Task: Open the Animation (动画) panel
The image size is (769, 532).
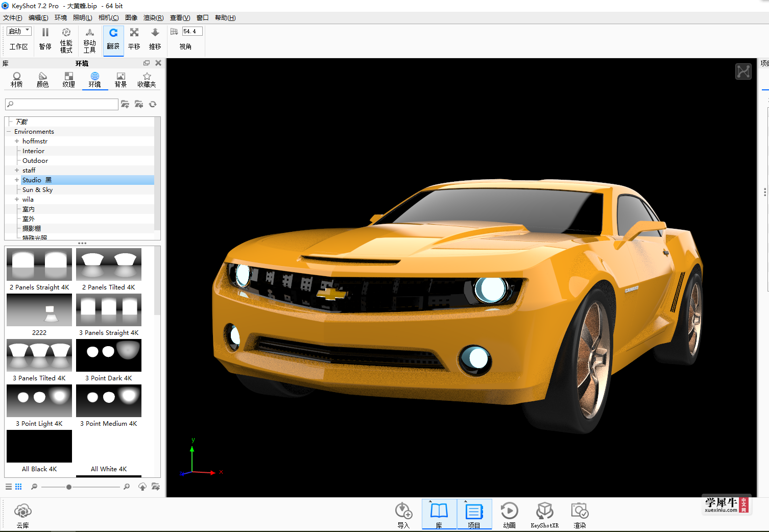Action: coord(510,515)
